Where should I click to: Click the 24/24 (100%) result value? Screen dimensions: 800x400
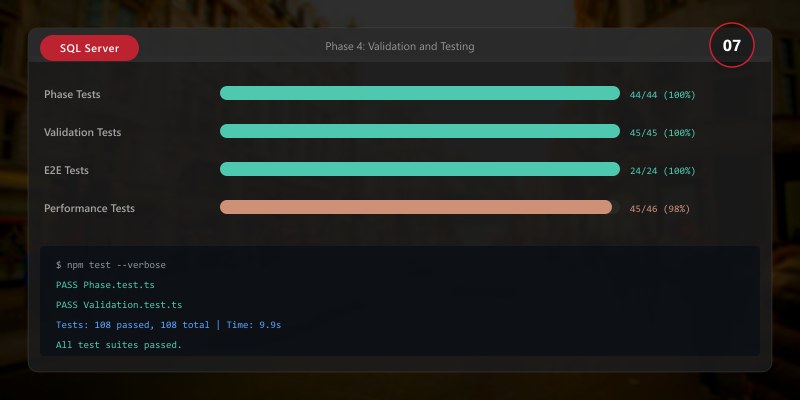662,171
